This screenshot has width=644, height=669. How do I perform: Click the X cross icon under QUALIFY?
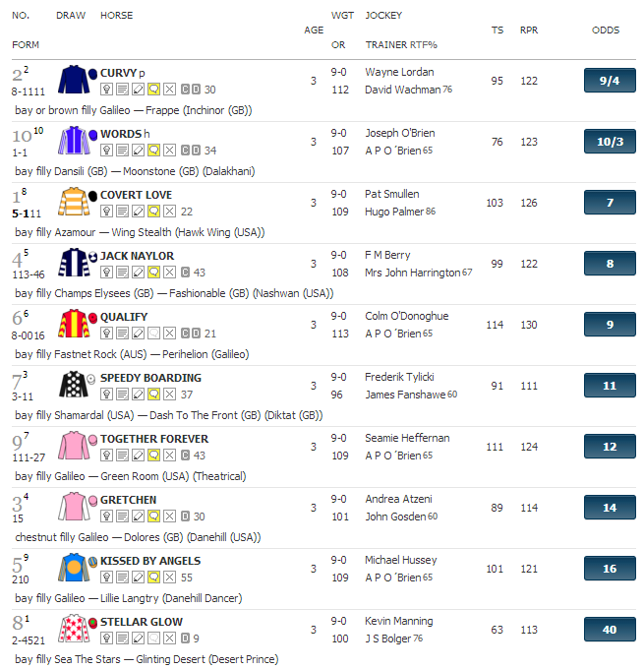point(170,334)
